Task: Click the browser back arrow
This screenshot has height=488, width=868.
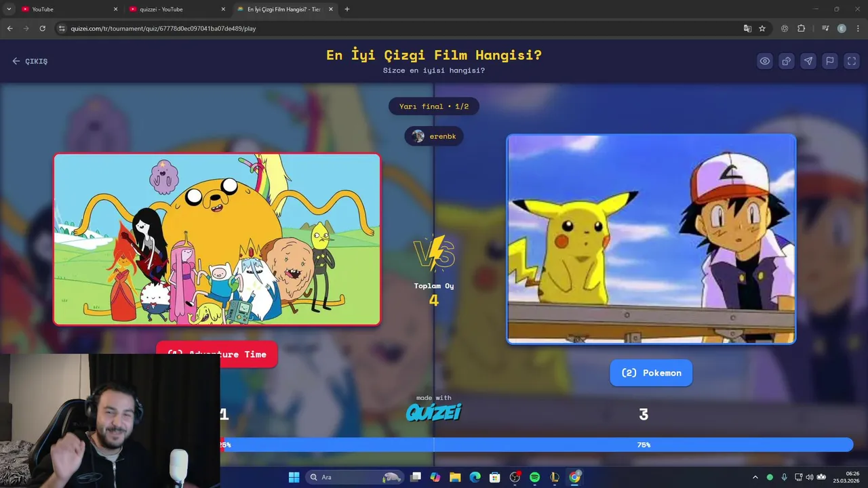Action: point(9,28)
